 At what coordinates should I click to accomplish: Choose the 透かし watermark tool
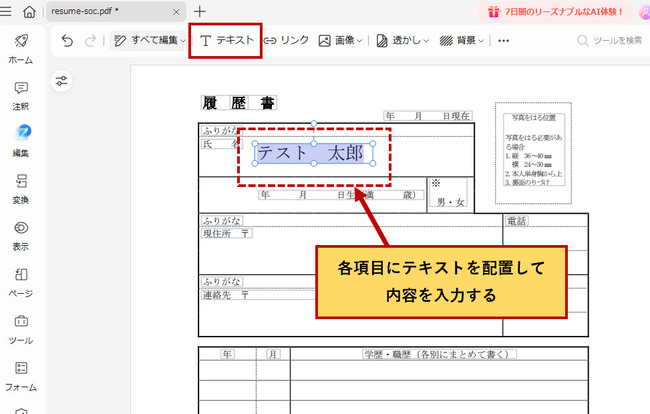(398, 40)
